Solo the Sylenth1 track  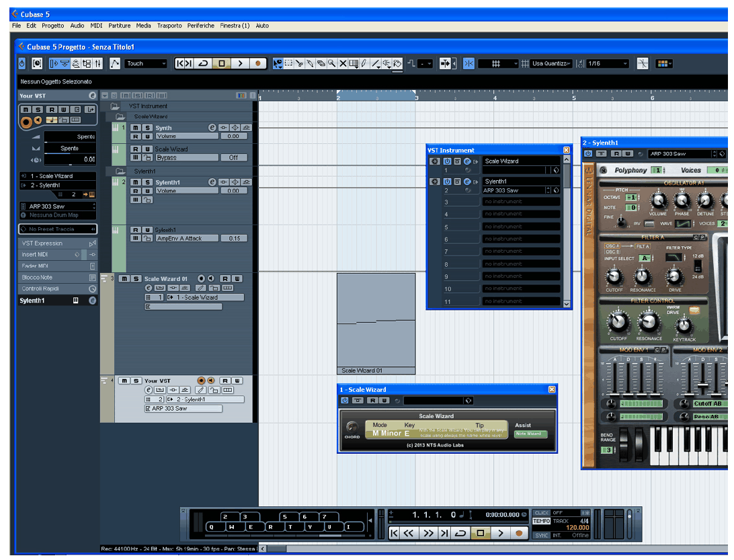[x=147, y=182]
